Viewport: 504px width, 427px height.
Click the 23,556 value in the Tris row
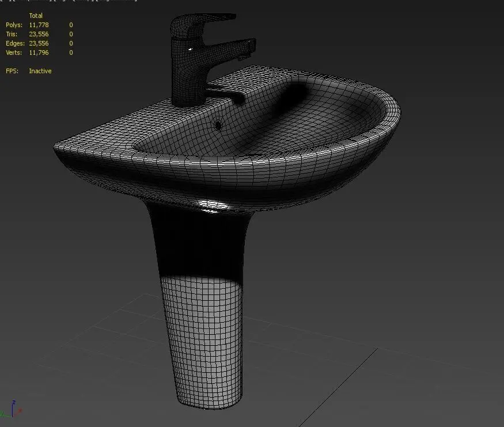click(39, 34)
